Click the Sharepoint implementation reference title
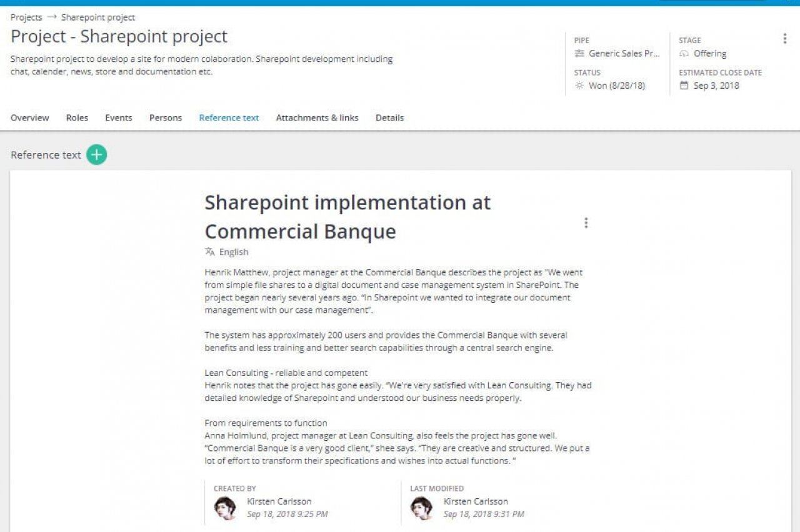The image size is (800, 532). [347, 217]
